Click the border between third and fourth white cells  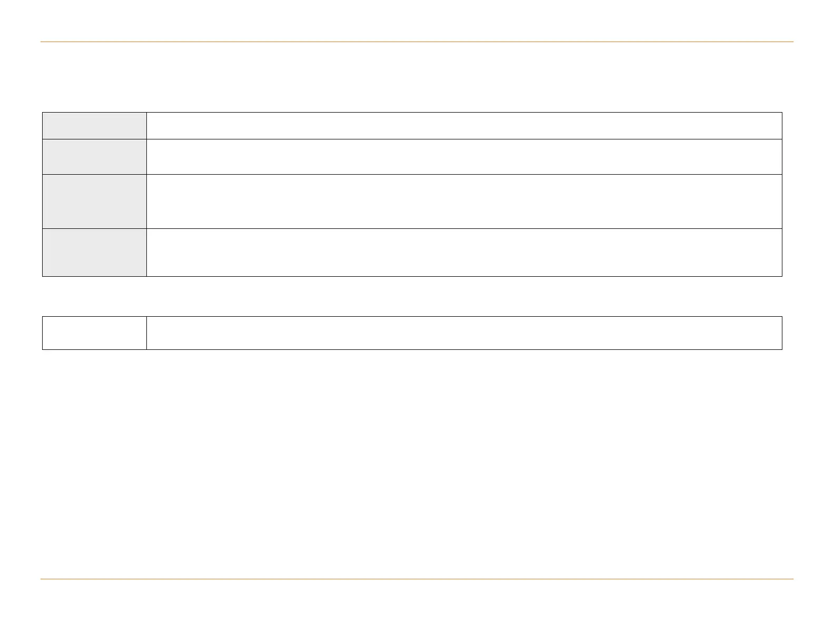point(464,228)
